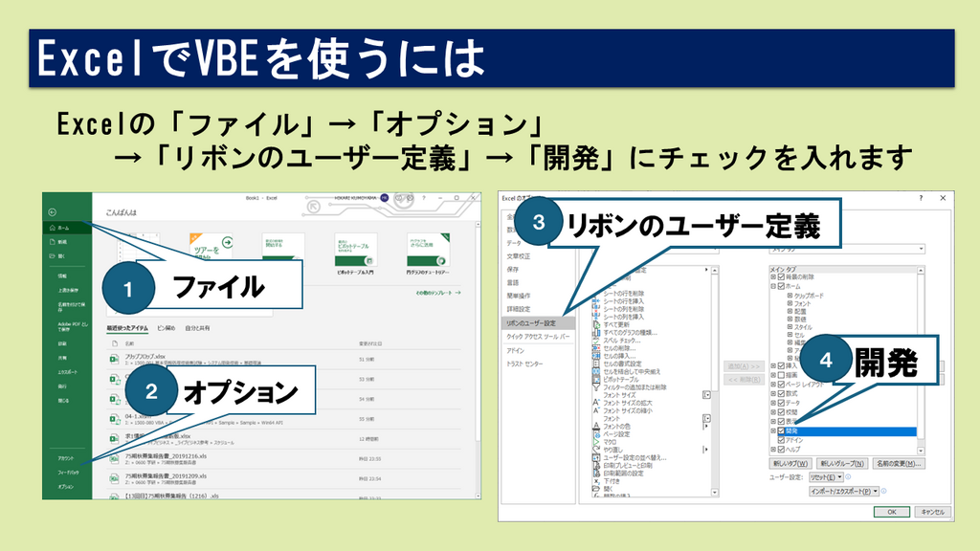Click the command list's vertical scrollbar in Excel options
This screenshot has width=980, height=551.
coord(714,381)
